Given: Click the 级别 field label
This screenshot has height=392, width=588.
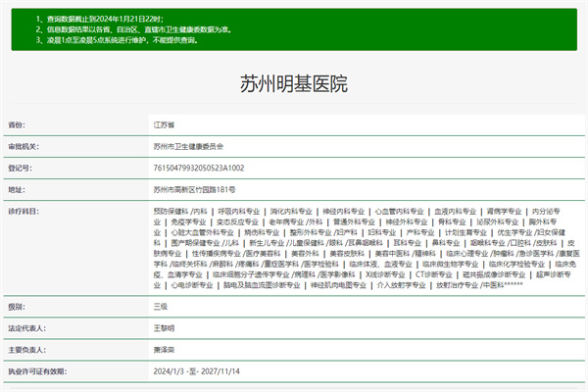Looking at the screenshot, I should click(17, 307).
